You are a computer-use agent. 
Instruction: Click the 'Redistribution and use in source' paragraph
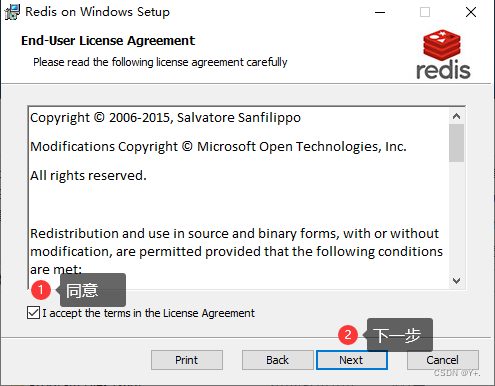click(236, 251)
